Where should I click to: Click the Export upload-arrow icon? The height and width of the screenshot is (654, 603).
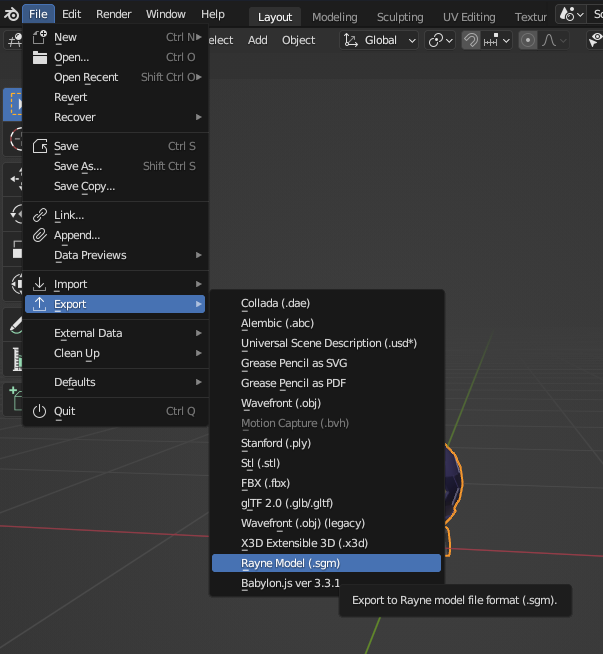point(40,304)
